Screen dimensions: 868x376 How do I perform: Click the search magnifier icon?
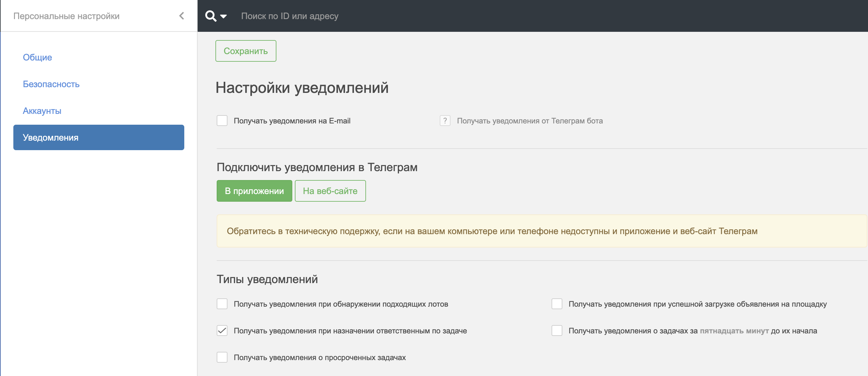click(x=211, y=16)
